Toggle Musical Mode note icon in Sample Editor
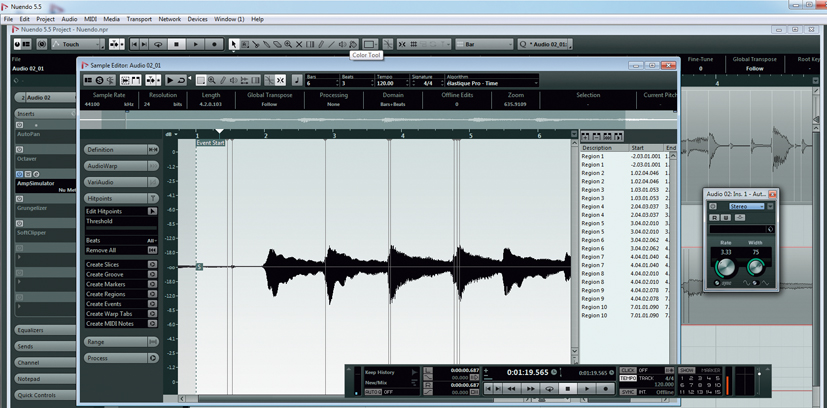The height and width of the screenshot is (408, 827). click(297, 80)
